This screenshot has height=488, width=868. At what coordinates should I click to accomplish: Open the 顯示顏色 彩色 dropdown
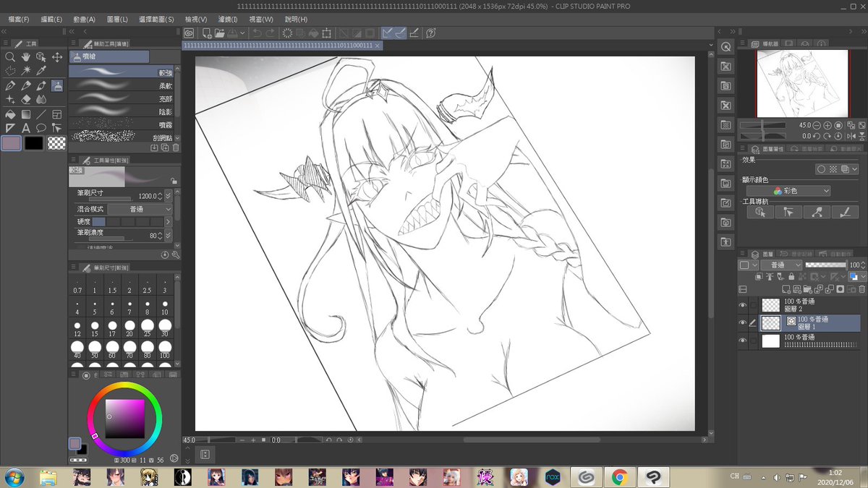(788, 191)
